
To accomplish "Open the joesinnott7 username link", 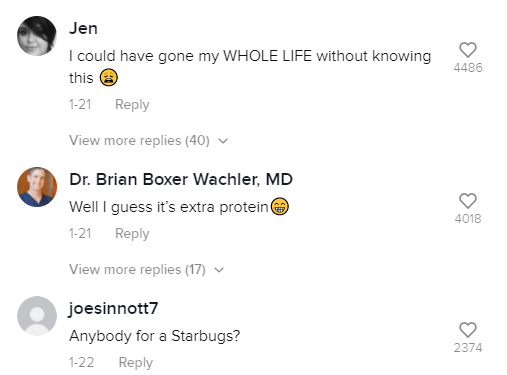I will pyautogui.click(x=113, y=309).
